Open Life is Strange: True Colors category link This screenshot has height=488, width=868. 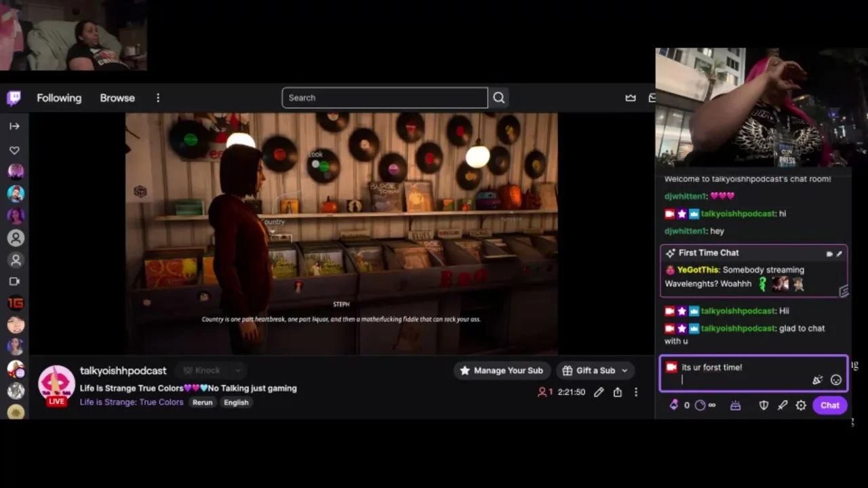point(132,402)
